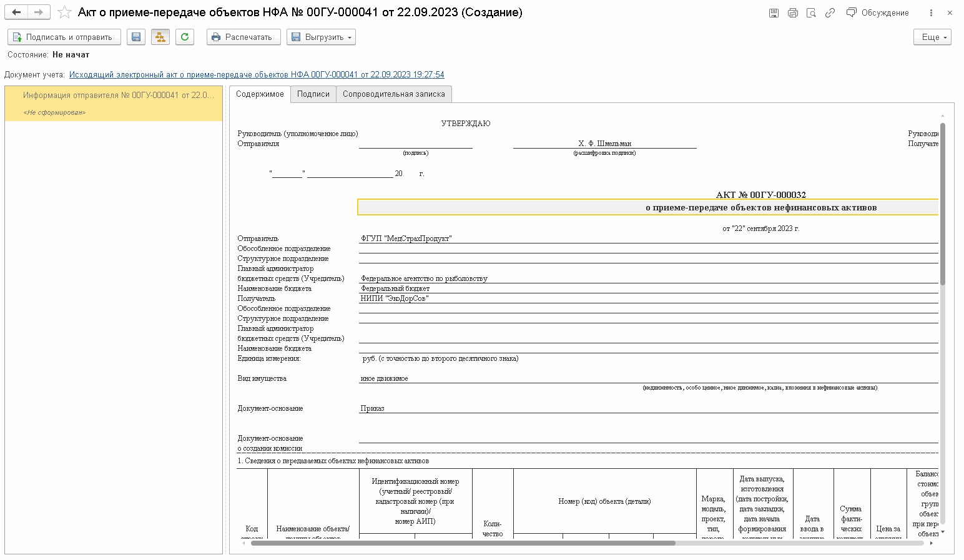Click Номер (код) объекта (детали) column header
Image resolution: width=964 pixels, height=560 pixels.
[604, 501]
